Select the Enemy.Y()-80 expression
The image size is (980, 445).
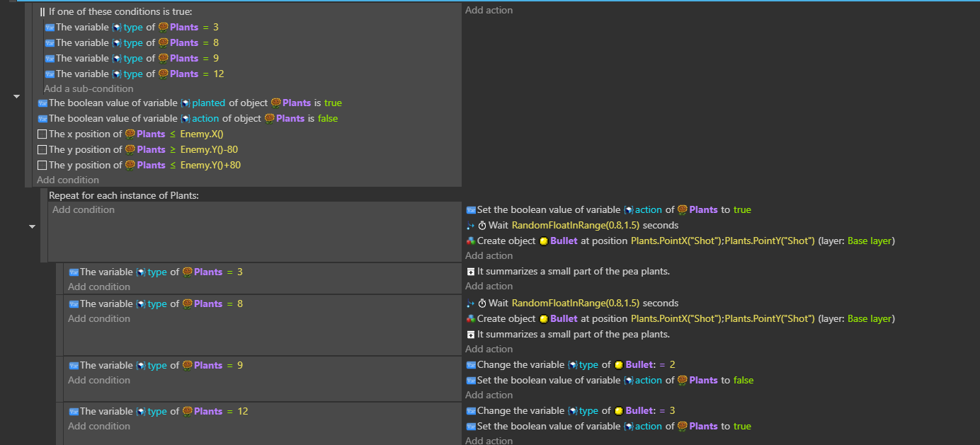[x=209, y=150]
